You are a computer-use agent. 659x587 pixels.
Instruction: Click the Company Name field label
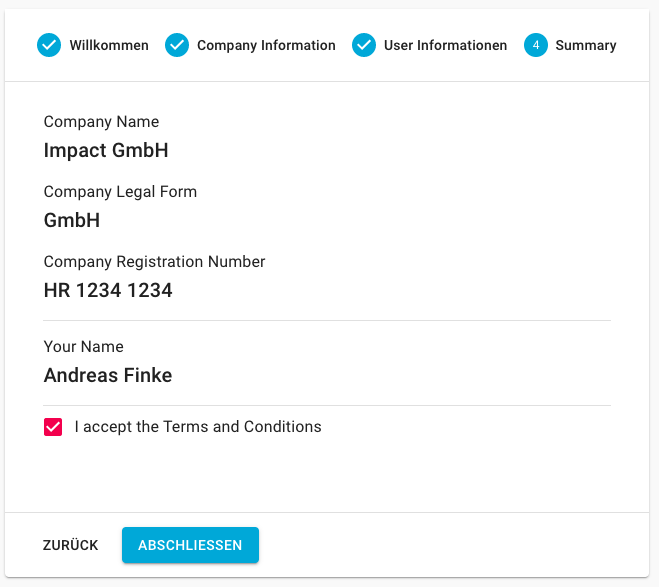click(101, 122)
